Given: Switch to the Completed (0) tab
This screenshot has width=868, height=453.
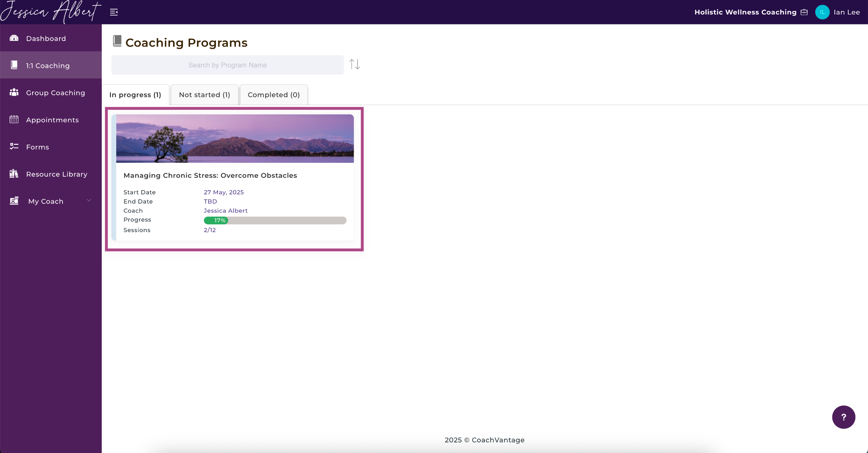Looking at the screenshot, I should [274, 95].
